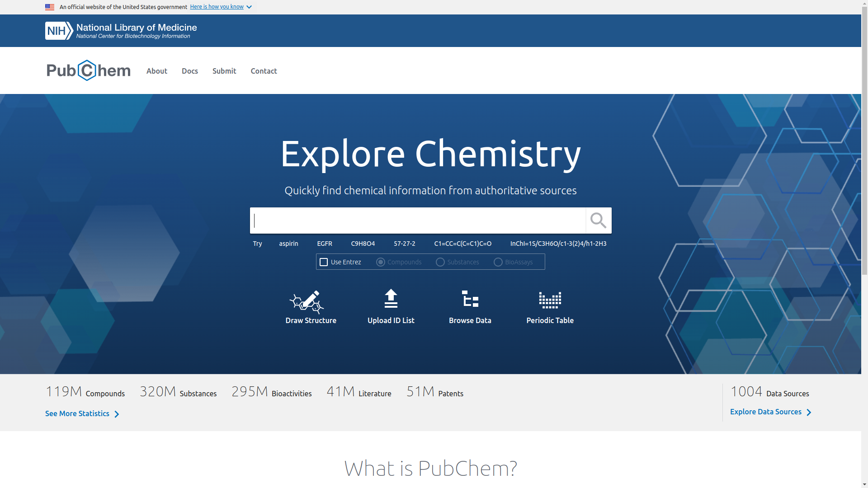The width and height of the screenshot is (868, 488).
Task: Click the EGFR example search link
Action: pyautogui.click(x=325, y=244)
